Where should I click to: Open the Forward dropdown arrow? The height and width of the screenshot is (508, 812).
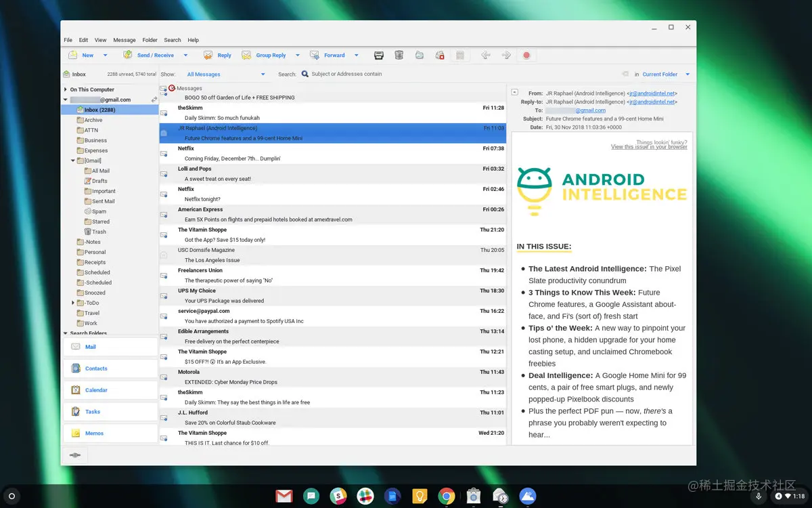pyautogui.click(x=357, y=56)
